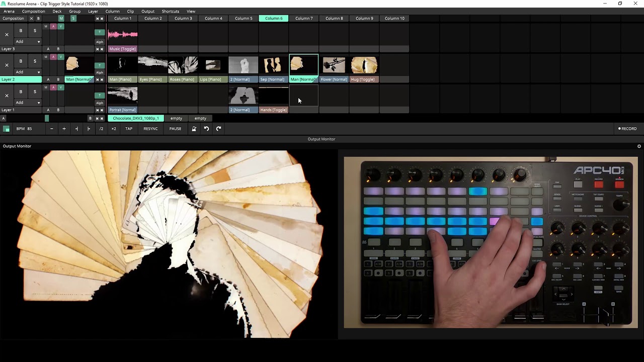The height and width of the screenshot is (362, 644).
Task: Click the beat indicator square icon
Action: [x=7, y=129]
